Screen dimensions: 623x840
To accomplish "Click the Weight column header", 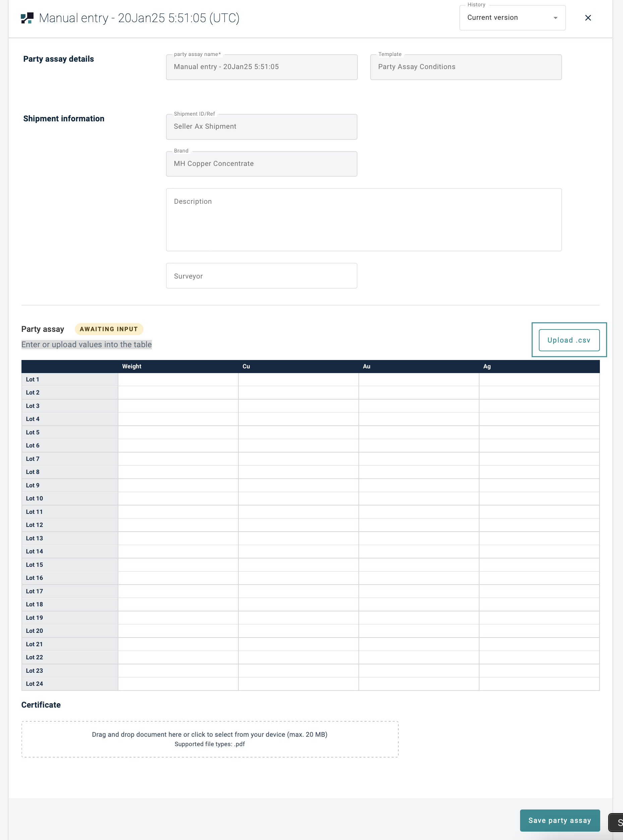I will click(132, 366).
